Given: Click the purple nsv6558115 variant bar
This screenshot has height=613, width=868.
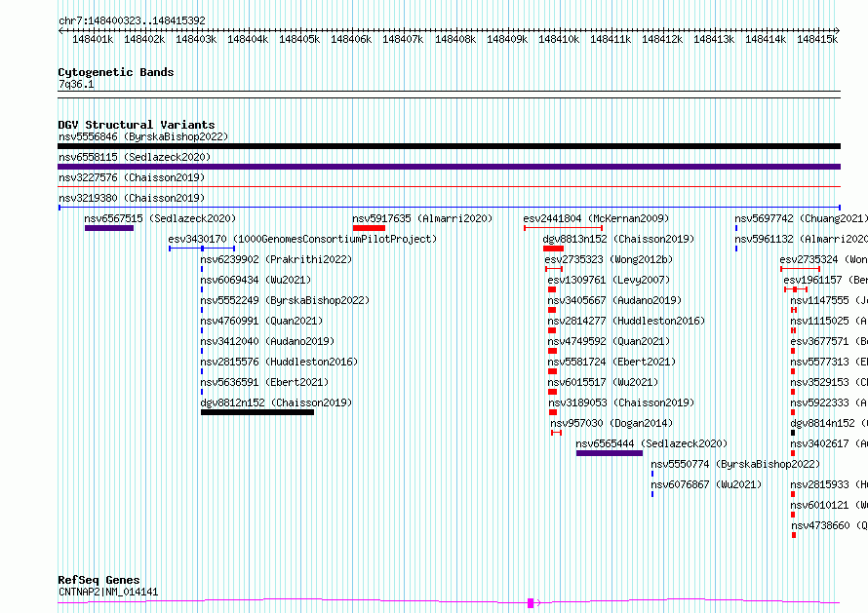Looking at the screenshot, I should tap(449, 167).
